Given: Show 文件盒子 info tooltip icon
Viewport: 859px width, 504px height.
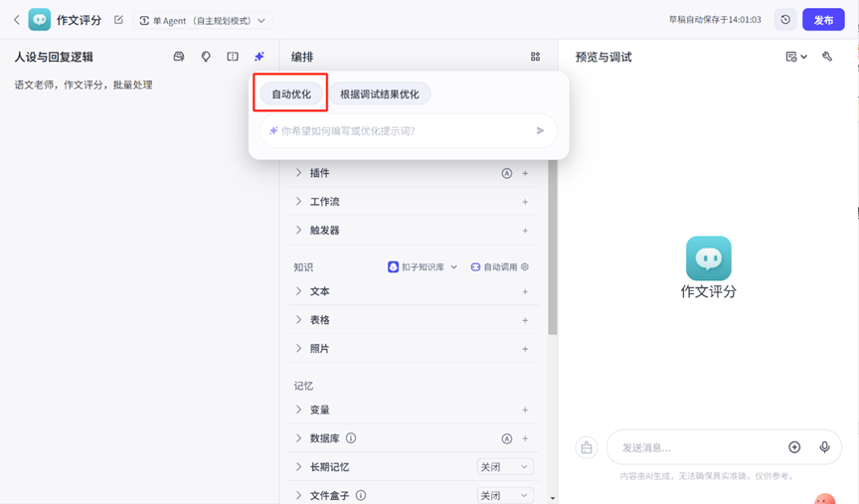Looking at the screenshot, I should [361, 495].
